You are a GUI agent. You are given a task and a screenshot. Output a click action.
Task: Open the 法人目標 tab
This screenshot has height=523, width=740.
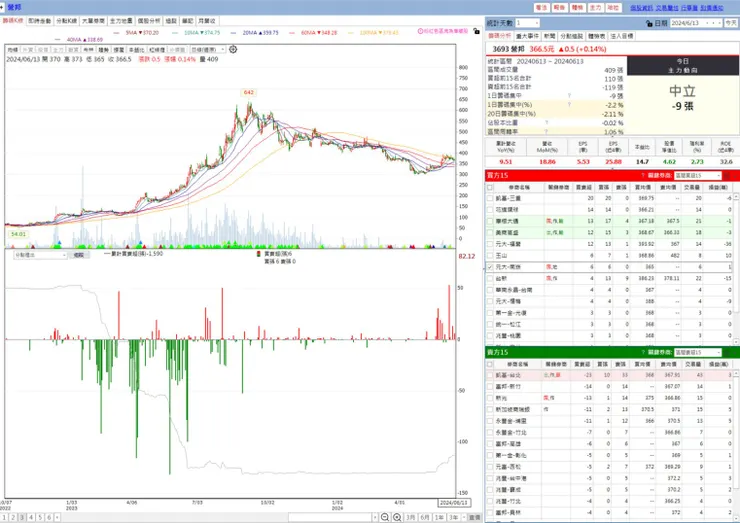click(622, 36)
